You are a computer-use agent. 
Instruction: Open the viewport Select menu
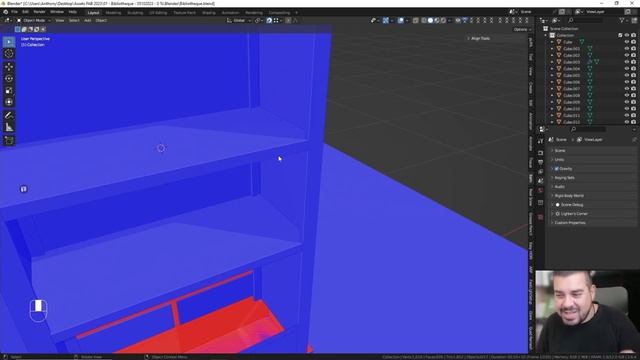coord(74,20)
